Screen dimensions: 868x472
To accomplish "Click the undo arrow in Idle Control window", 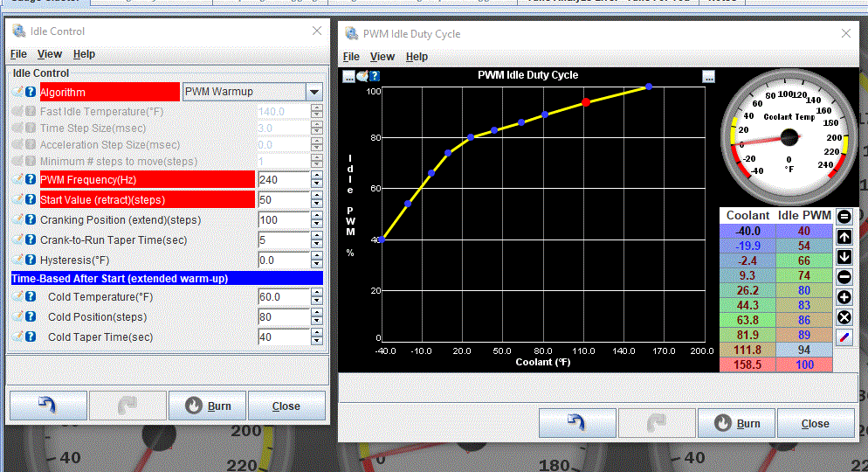I will pyautogui.click(x=48, y=406).
